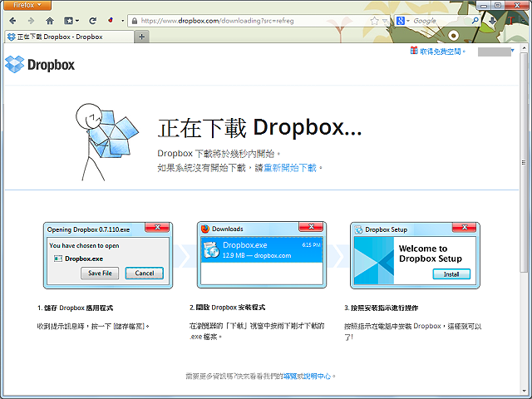Bookmark this page with the star icon
532x399 pixels.
(375, 21)
